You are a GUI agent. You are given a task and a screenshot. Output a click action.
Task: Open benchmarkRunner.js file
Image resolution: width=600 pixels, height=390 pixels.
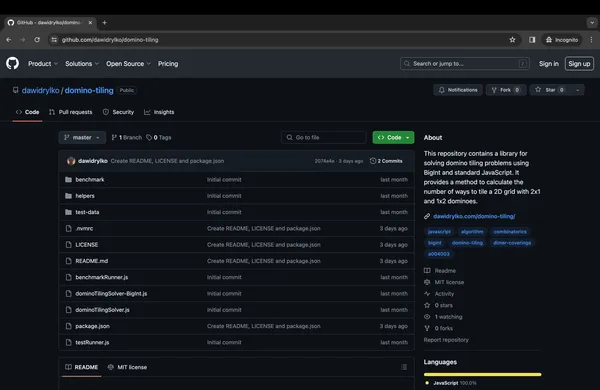coord(102,277)
